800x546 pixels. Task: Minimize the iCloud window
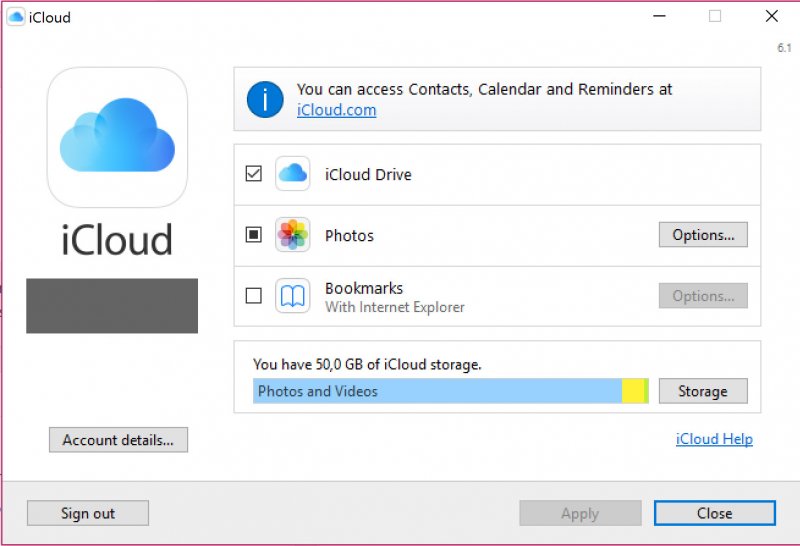[660, 16]
